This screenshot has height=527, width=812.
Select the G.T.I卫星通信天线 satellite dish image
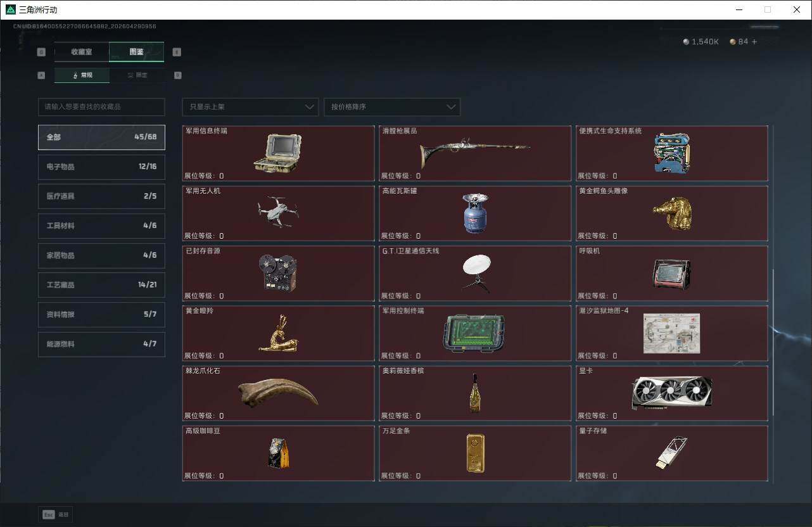(475, 273)
